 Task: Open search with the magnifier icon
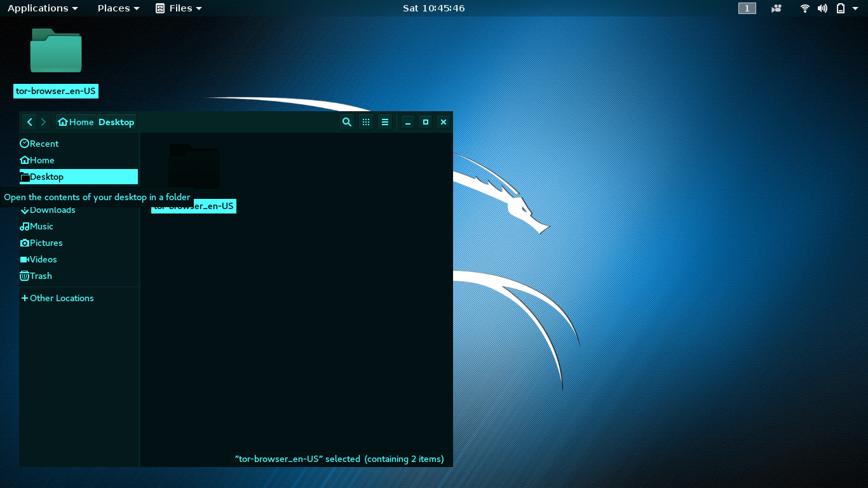point(346,122)
